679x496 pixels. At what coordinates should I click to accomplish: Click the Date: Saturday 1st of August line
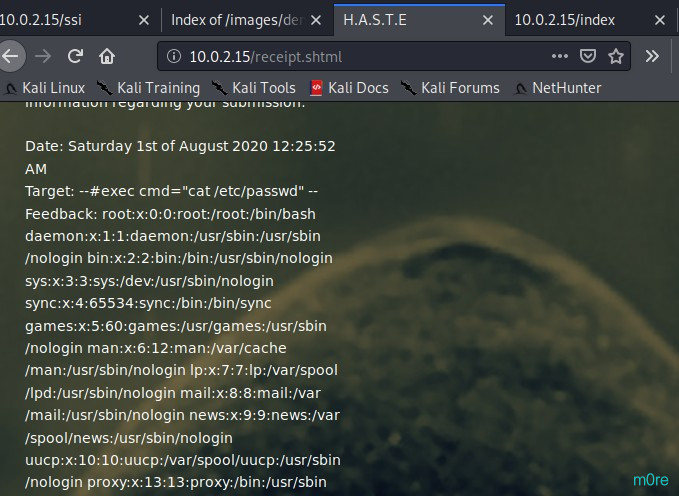coord(180,146)
